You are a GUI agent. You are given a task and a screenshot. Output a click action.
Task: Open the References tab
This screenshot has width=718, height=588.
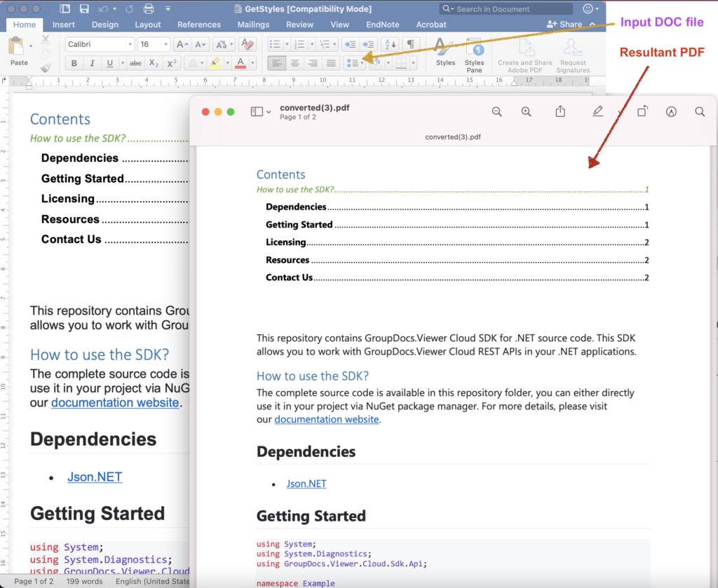pyautogui.click(x=199, y=25)
